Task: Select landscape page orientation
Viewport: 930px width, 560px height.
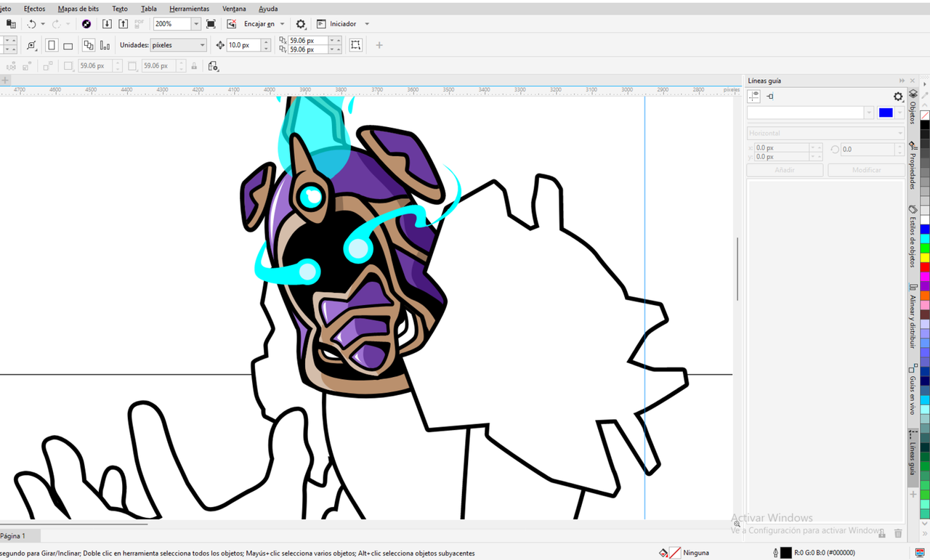Action: pos(68,45)
